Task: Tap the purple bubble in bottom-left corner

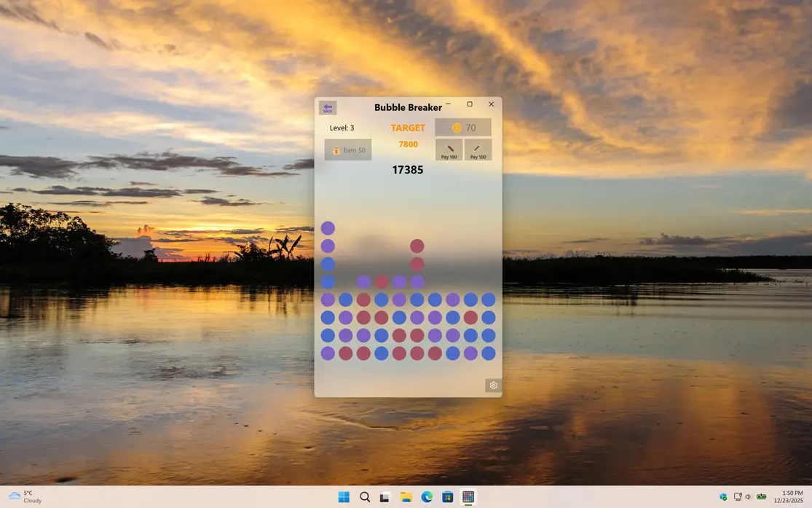Action: click(328, 353)
